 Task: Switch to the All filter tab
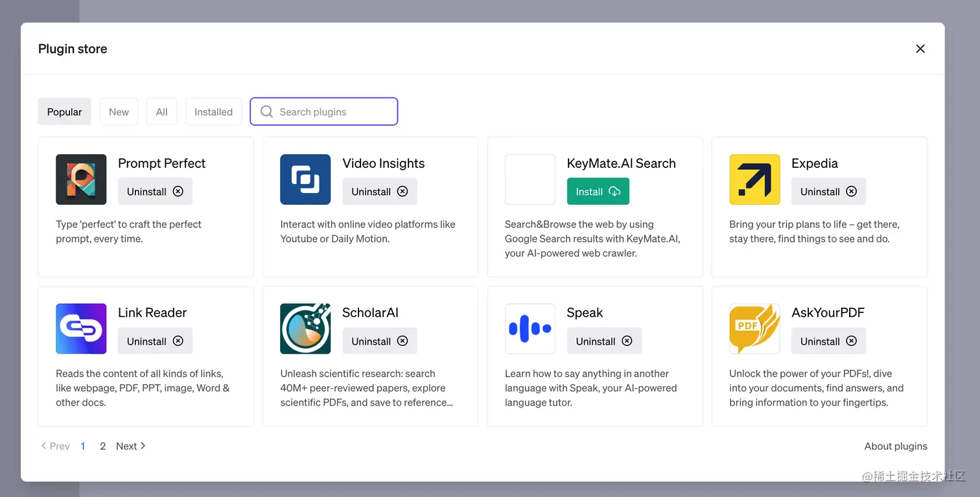coord(161,111)
